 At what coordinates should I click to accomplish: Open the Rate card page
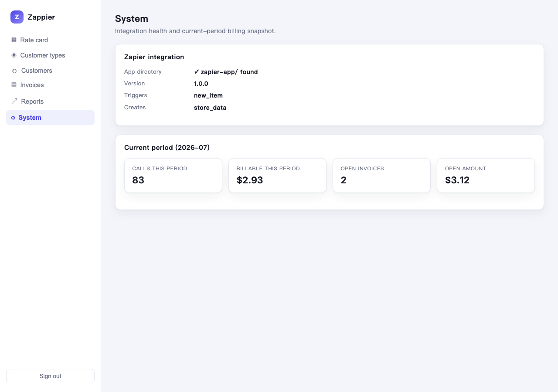[50, 40]
